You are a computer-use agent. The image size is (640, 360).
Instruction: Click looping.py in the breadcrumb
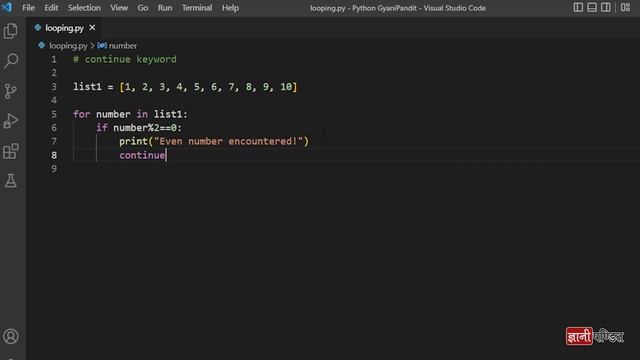coord(68,46)
